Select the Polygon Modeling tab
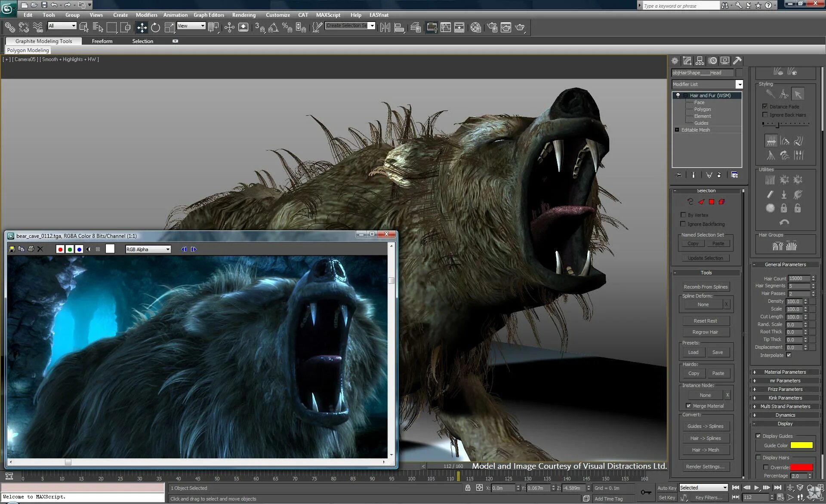The width and height of the screenshot is (826, 504). (x=28, y=50)
